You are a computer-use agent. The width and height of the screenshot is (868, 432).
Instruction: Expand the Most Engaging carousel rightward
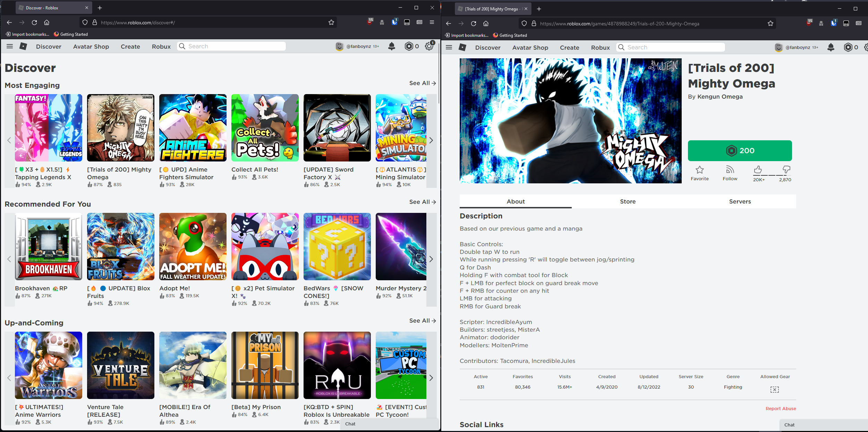point(431,140)
